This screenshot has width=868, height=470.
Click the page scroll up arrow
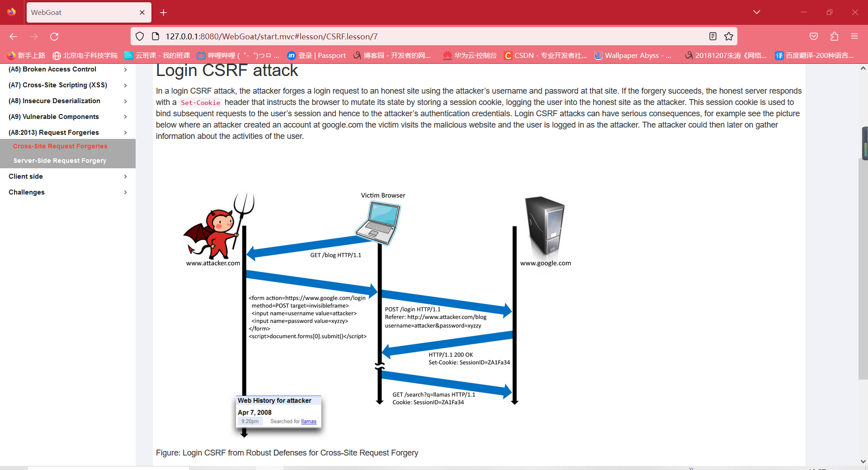(x=863, y=69)
